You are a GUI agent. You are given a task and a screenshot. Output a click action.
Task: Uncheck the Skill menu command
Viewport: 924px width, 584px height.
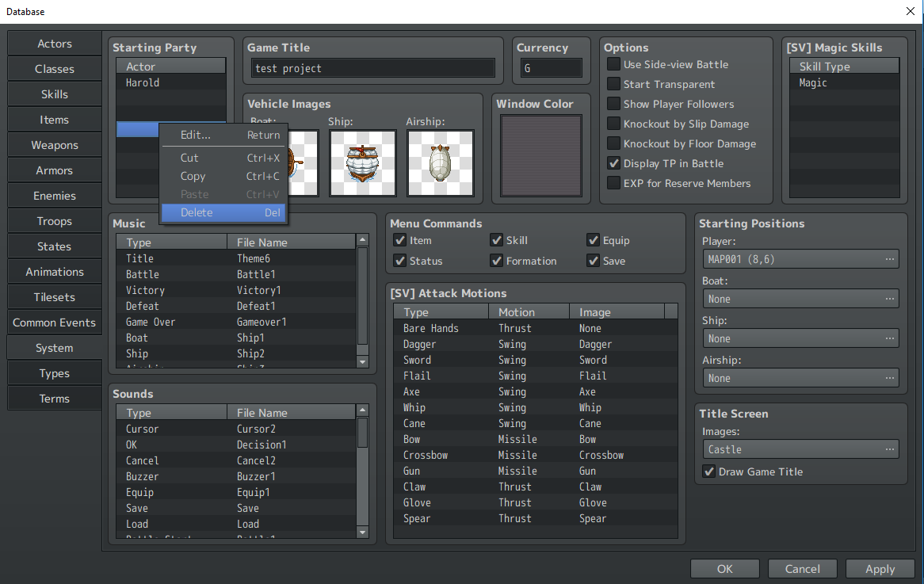coord(497,240)
